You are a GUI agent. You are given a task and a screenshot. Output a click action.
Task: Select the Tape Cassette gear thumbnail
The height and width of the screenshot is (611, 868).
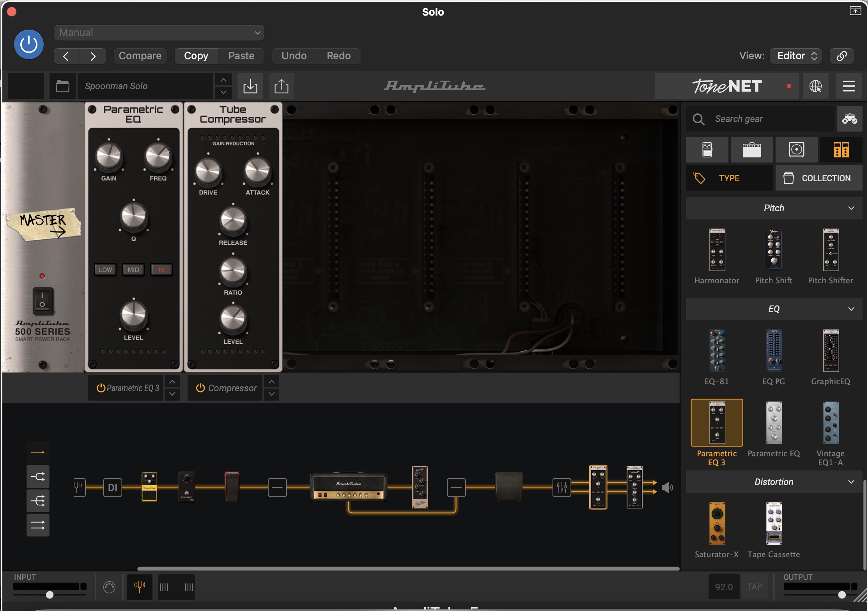[x=774, y=523]
